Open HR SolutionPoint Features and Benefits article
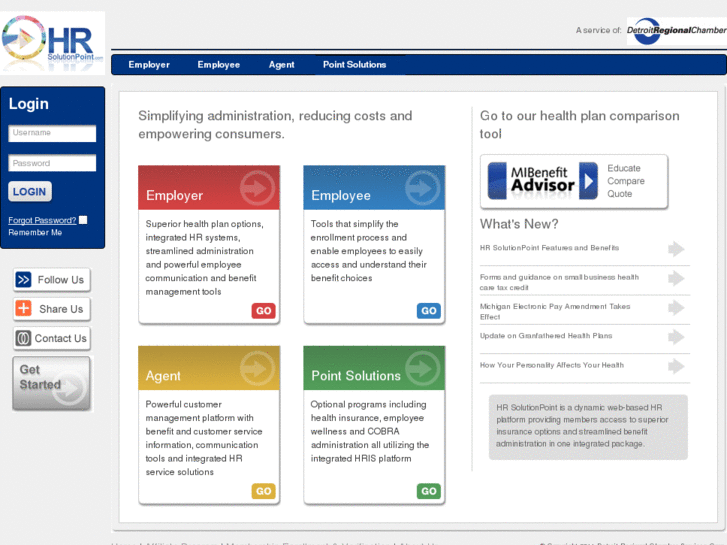727x545 pixels. pyautogui.click(x=549, y=248)
